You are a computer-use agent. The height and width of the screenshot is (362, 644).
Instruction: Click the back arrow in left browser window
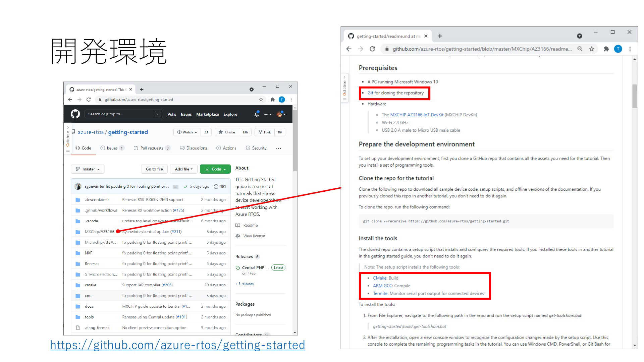pyautogui.click(x=70, y=100)
